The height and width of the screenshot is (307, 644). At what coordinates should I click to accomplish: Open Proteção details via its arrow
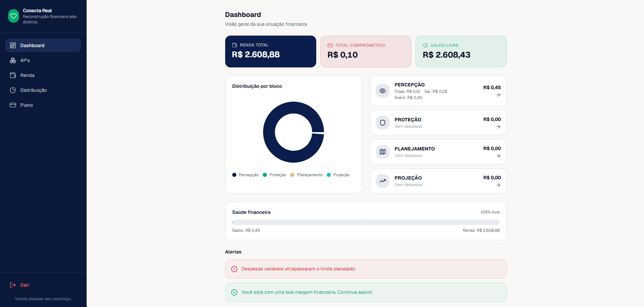(x=498, y=127)
